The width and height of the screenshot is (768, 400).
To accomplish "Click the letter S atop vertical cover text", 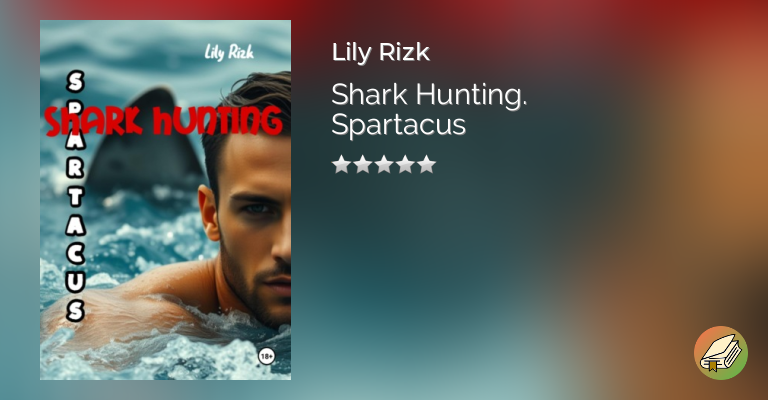I will pos(75,81).
